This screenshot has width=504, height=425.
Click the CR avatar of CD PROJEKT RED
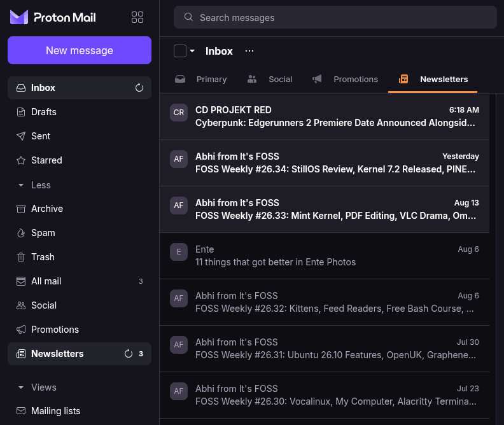[179, 113]
